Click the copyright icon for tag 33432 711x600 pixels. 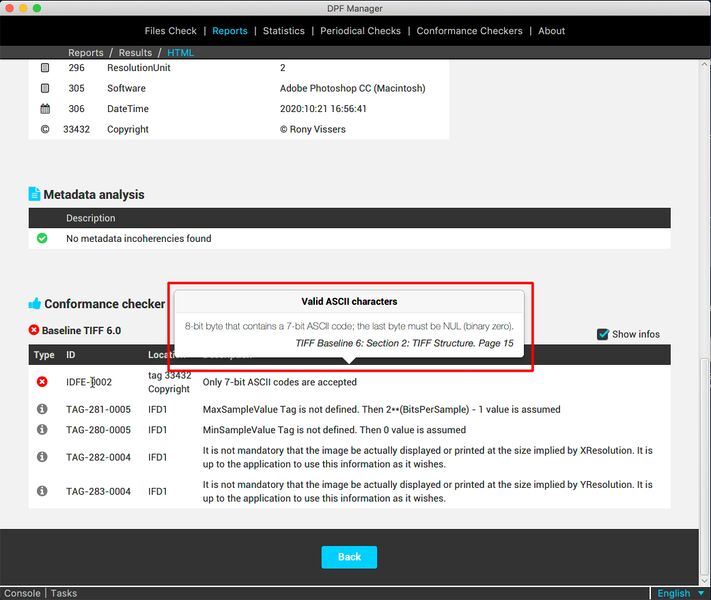click(x=45, y=129)
